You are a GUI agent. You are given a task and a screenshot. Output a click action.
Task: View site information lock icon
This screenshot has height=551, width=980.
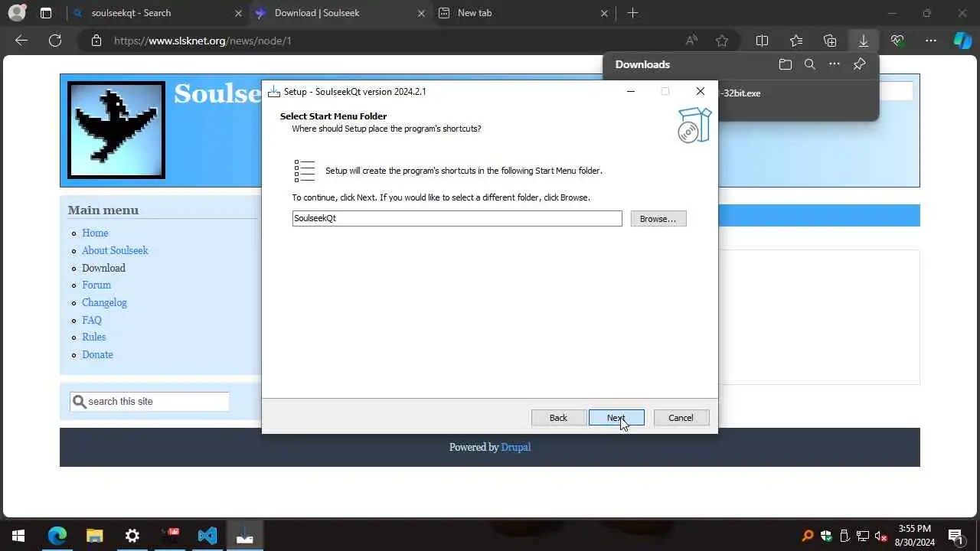pyautogui.click(x=96, y=41)
